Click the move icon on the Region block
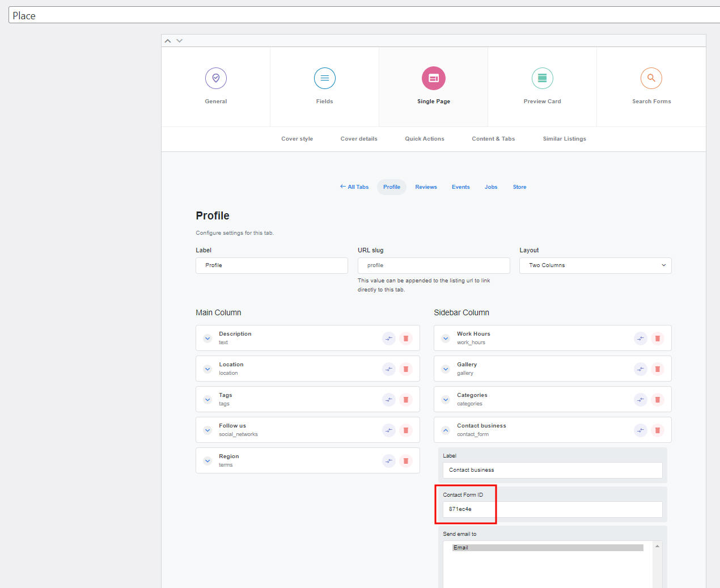720x588 pixels. (x=389, y=461)
